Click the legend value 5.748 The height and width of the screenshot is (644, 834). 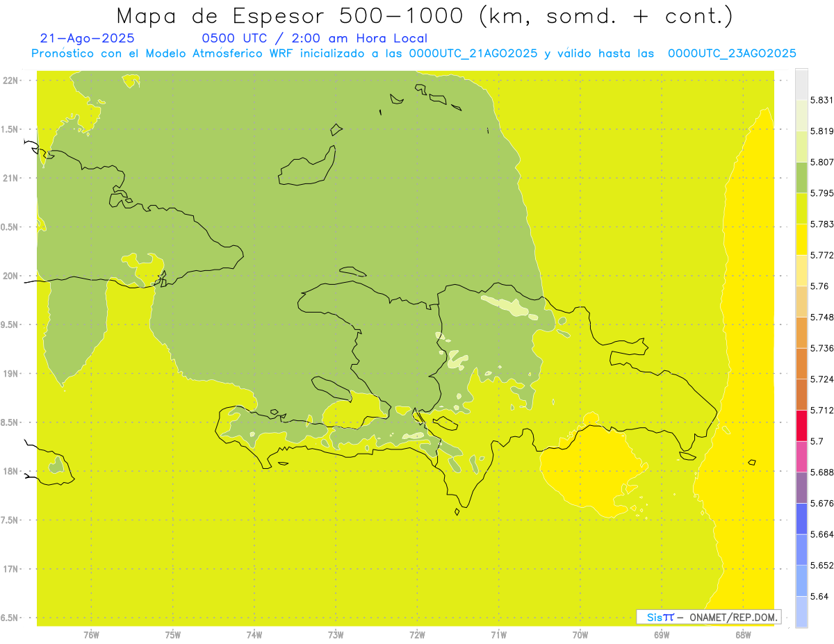click(822, 317)
